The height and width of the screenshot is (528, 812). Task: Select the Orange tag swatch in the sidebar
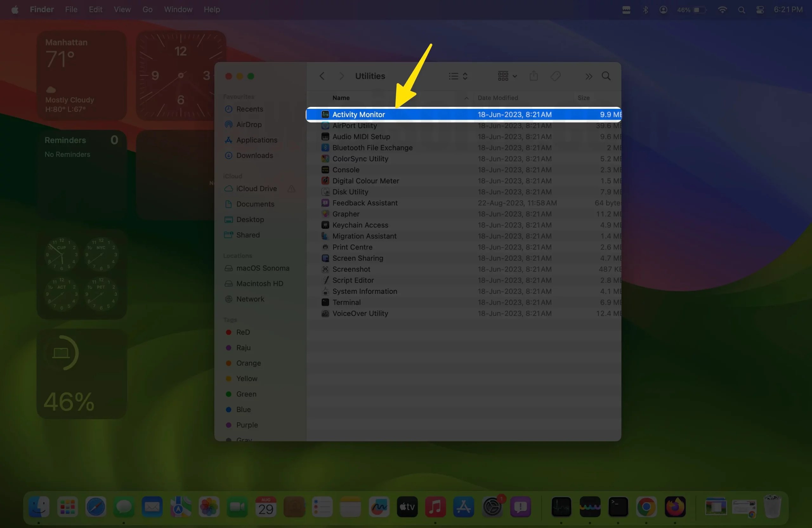(x=228, y=363)
